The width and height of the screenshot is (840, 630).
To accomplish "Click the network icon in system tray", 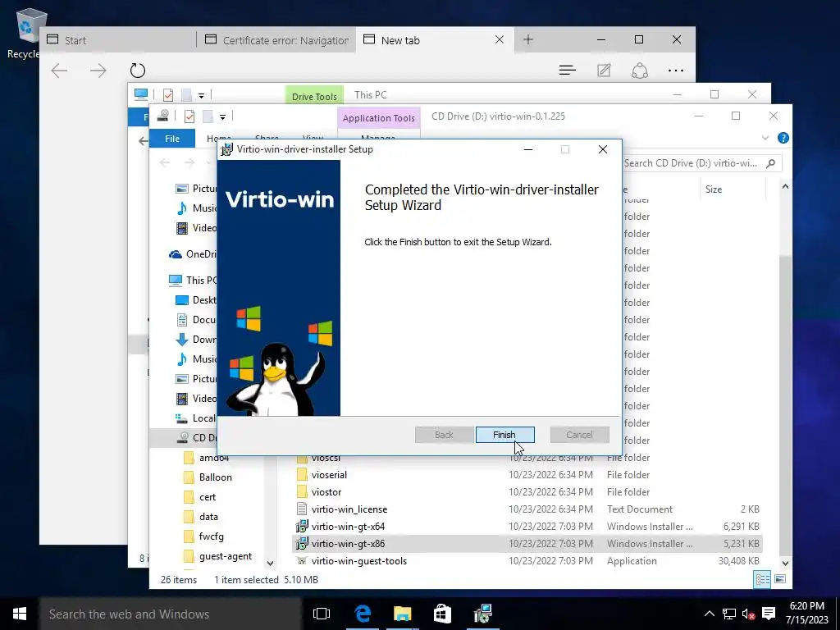I will point(728,614).
